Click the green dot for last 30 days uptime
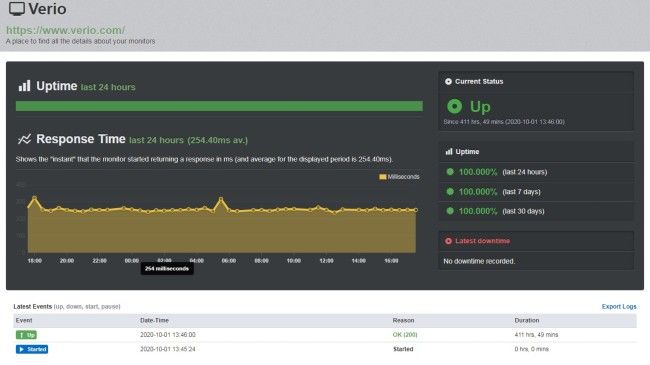This screenshot has width=650, height=365. (x=450, y=211)
